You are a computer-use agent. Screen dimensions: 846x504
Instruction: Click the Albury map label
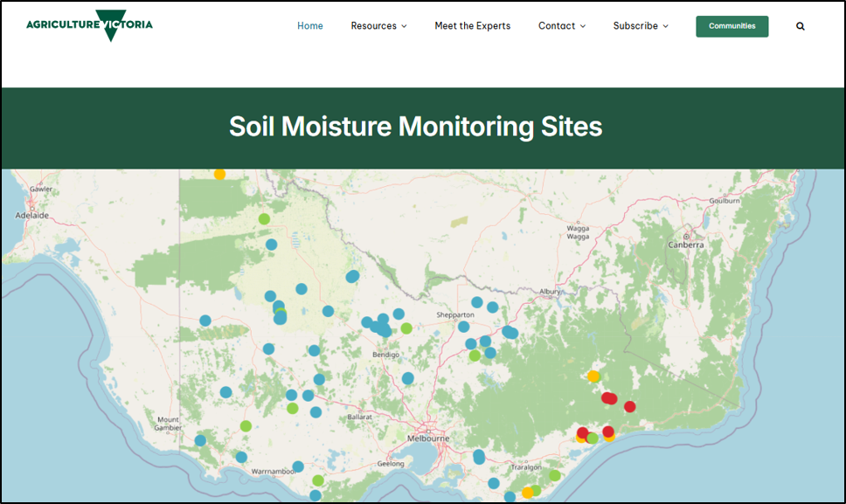point(550,292)
